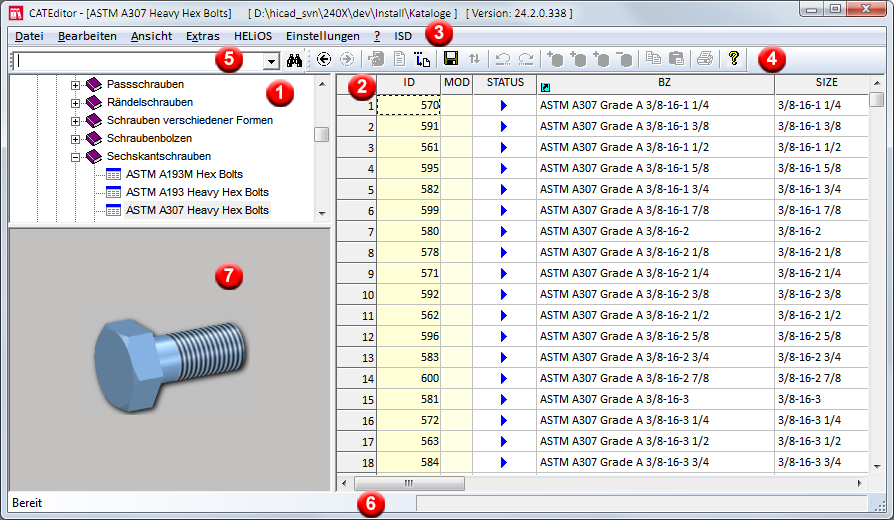
Task: Click the sort up/down arrows icon
Action: 474,60
